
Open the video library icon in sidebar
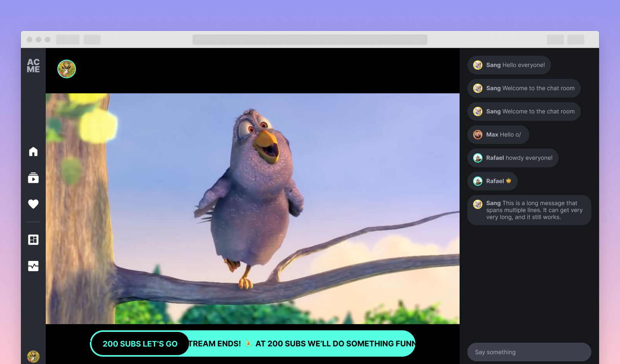[33, 178]
